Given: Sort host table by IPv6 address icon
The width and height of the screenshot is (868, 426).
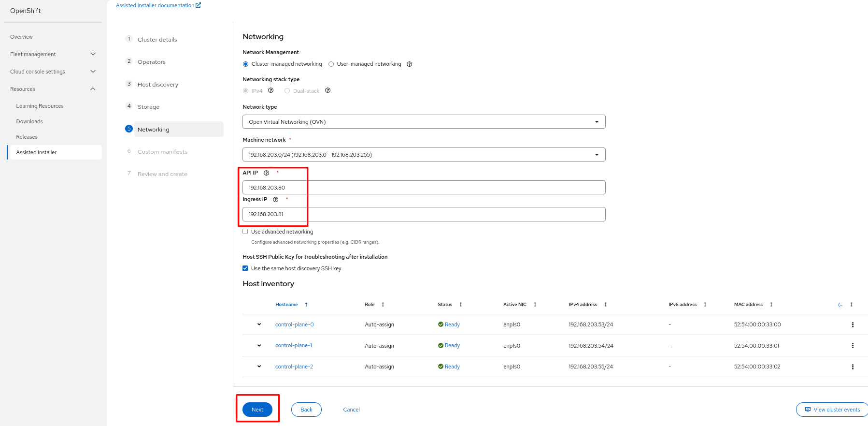Looking at the screenshot, I should [x=705, y=305].
